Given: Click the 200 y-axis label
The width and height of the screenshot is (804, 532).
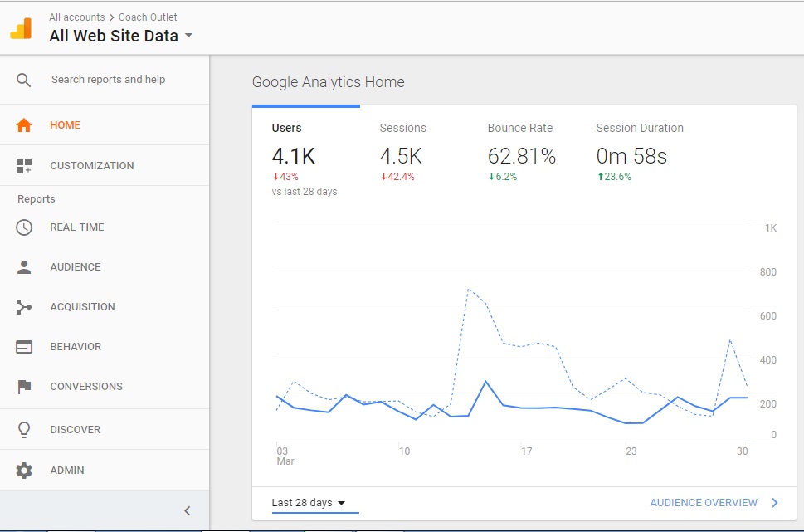Looking at the screenshot, I should pyautogui.click(x=768, y=403).
